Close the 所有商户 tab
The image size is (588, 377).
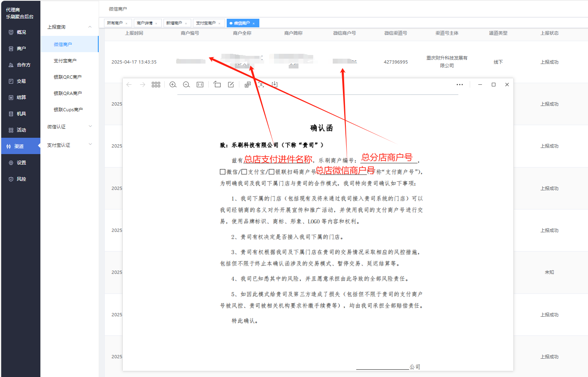click(126, 23)
